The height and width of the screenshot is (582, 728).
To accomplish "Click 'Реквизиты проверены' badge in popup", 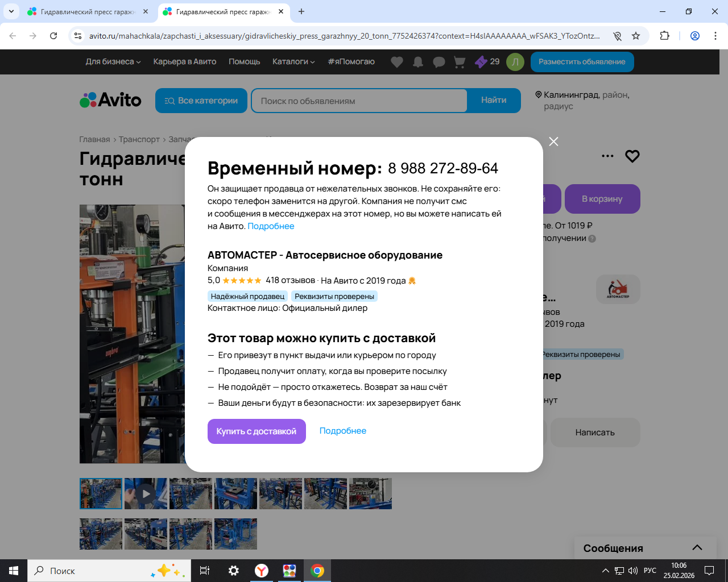I will [x=334, y=296].
